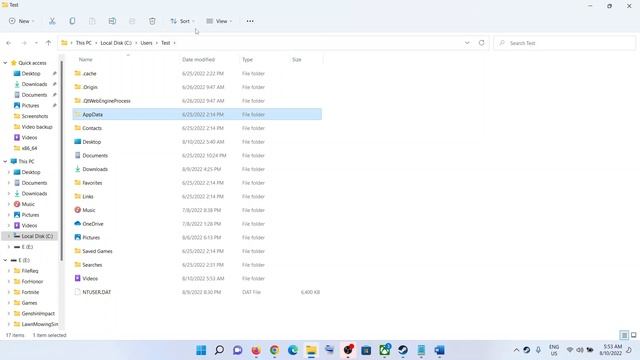Expand the GenshinImpact folder node
640x360 pixels.
tap(9, 313)
